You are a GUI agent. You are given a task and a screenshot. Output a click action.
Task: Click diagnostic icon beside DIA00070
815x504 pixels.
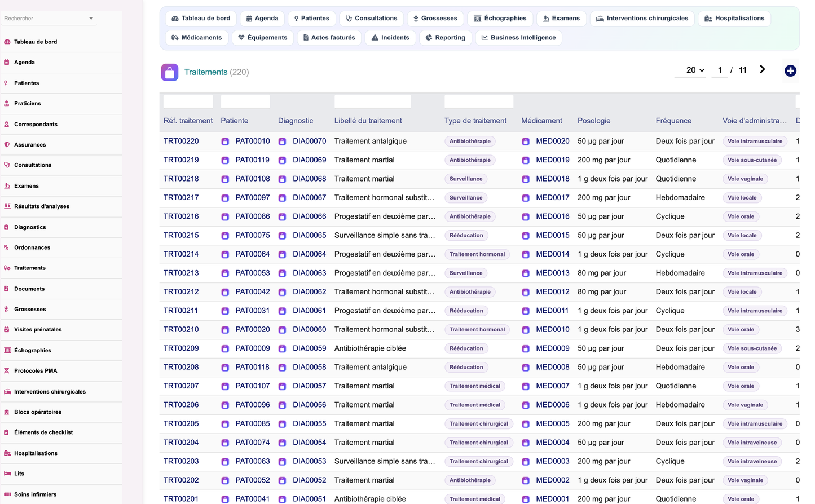(282, 142)
